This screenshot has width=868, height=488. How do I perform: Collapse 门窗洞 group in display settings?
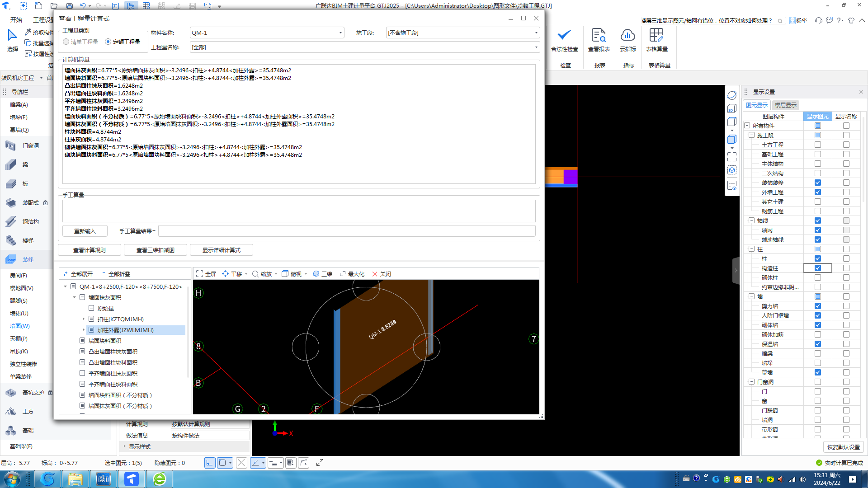[751, 382]
